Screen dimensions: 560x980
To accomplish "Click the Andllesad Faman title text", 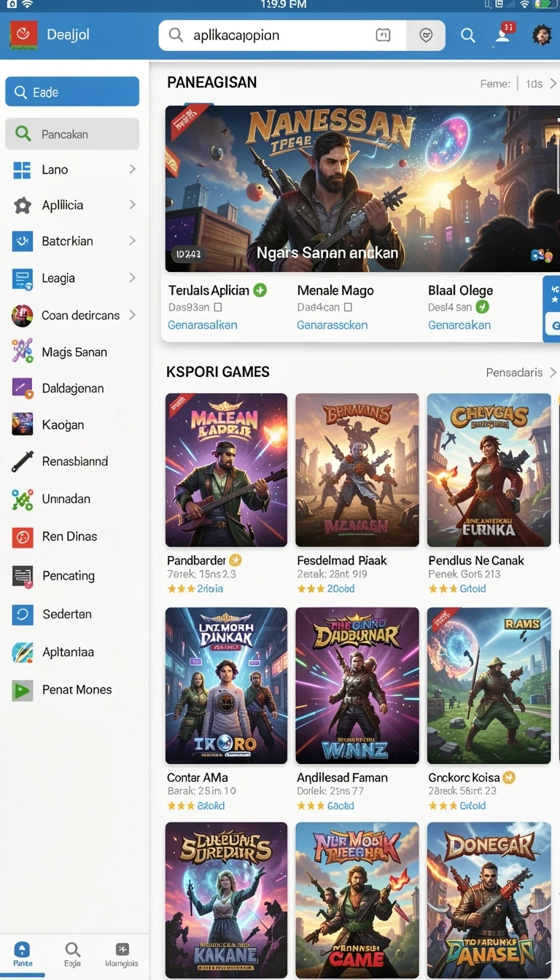I will [x=342, y=778].
